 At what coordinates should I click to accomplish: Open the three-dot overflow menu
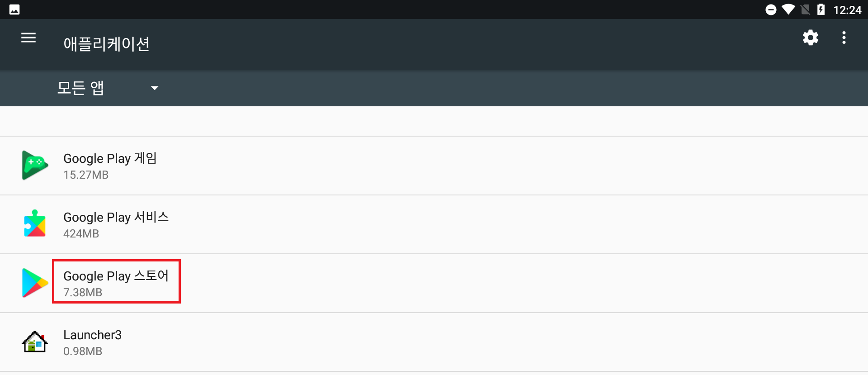844,38
